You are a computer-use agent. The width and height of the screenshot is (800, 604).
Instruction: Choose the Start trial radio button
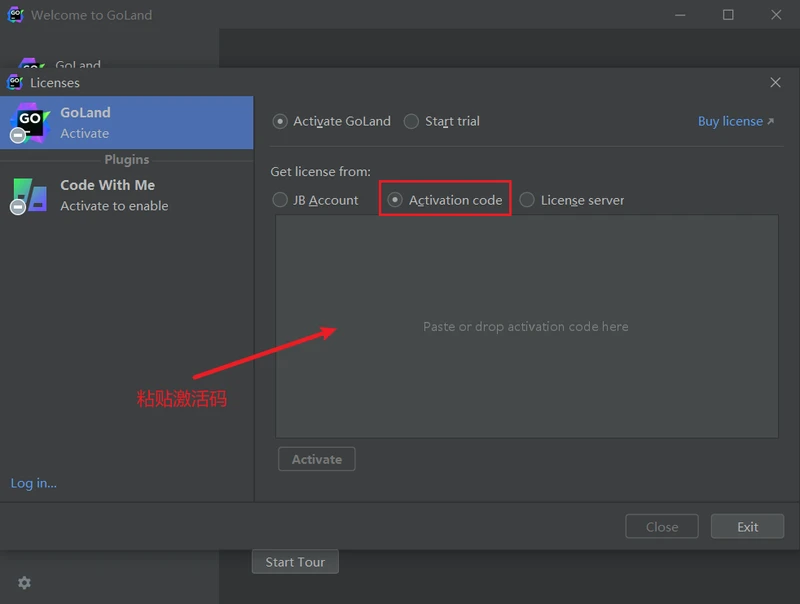tap(412, 121)
